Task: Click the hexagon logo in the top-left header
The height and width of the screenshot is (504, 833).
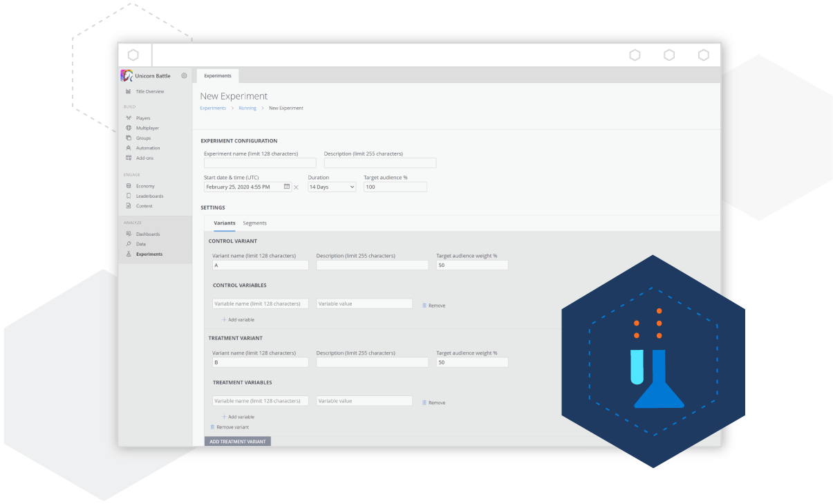Action: [133, 55]
